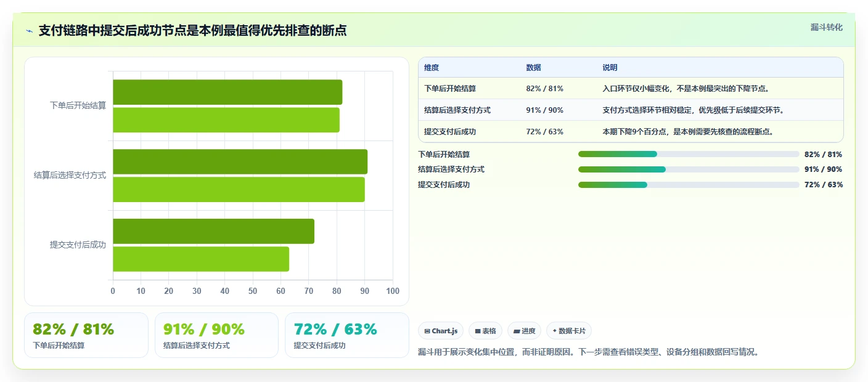868x382 pixels.
Task: Select the 数据卡片 chip
Action: click(569, 331)
